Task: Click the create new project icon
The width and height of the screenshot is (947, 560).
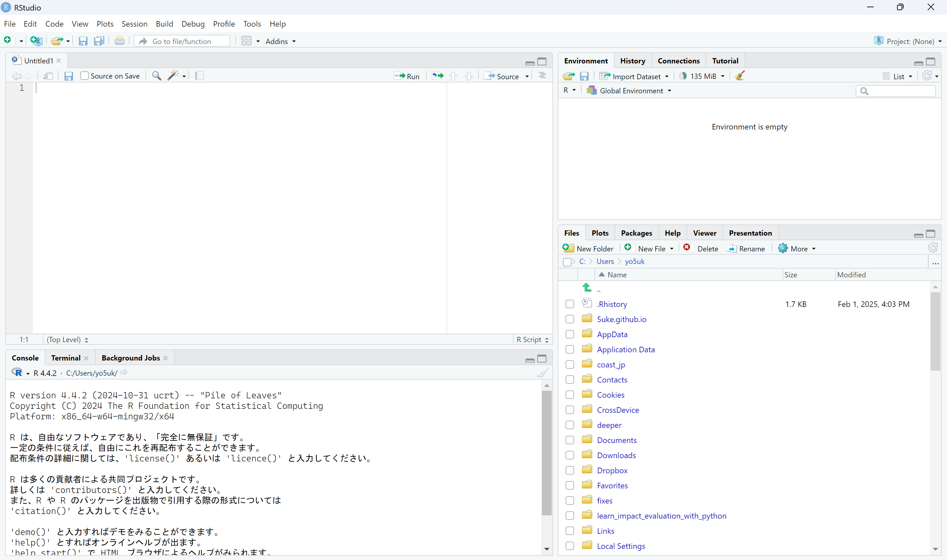Action: click(x=36, y=41)
